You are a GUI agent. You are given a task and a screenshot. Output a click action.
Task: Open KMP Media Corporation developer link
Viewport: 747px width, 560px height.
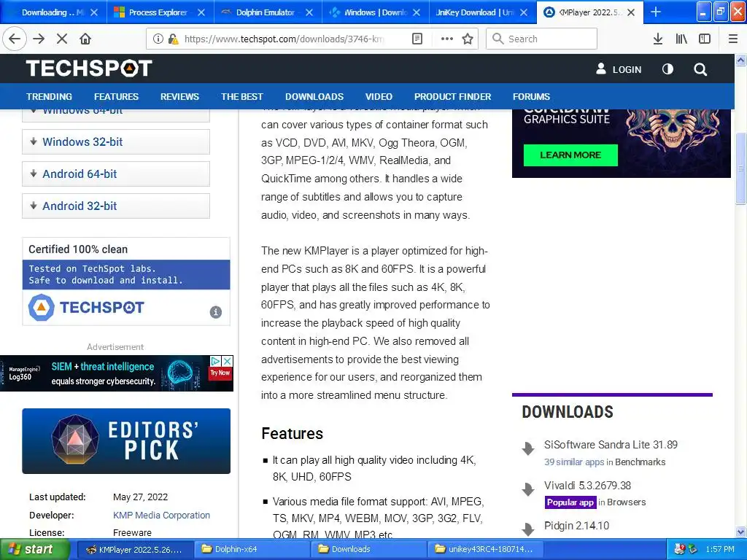tap(161, 516)
